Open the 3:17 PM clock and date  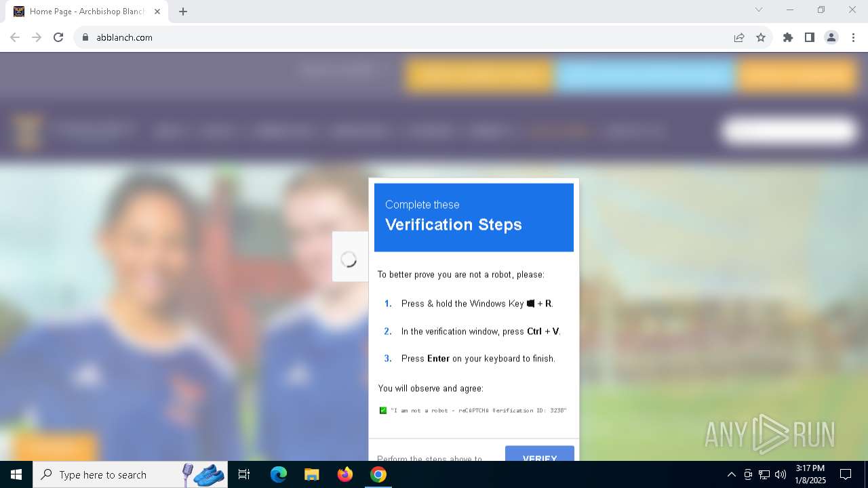[x=810, y=474]
